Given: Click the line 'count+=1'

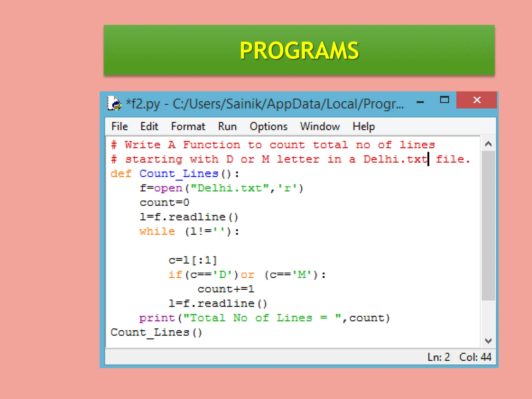Looking at the screenshot, I should tap(226, 289).
